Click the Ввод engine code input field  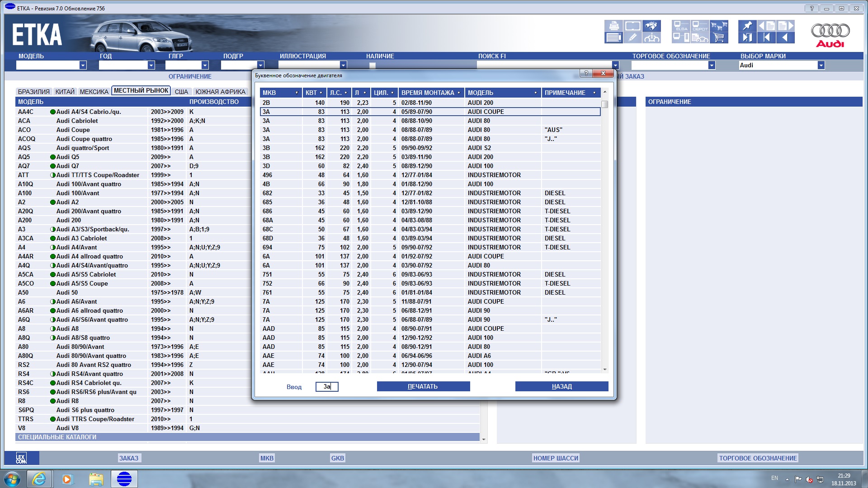[327, 387]
